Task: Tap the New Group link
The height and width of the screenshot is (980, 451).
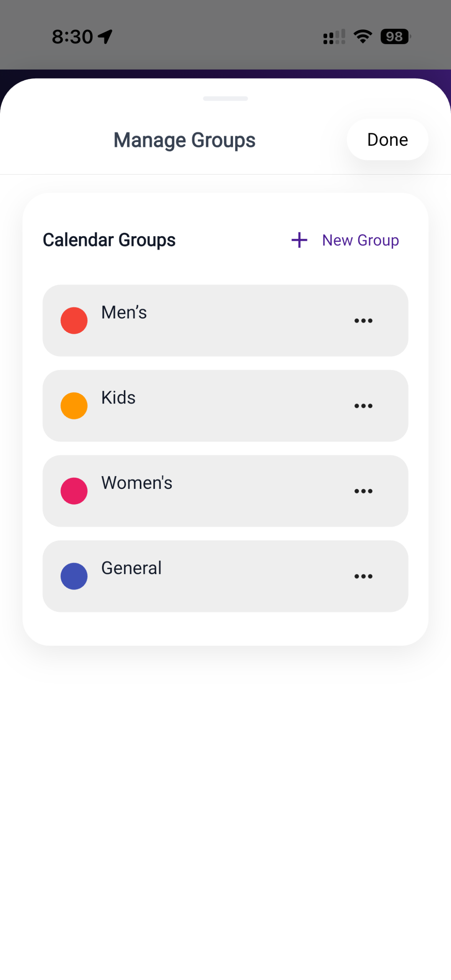Action: point(360,240)
